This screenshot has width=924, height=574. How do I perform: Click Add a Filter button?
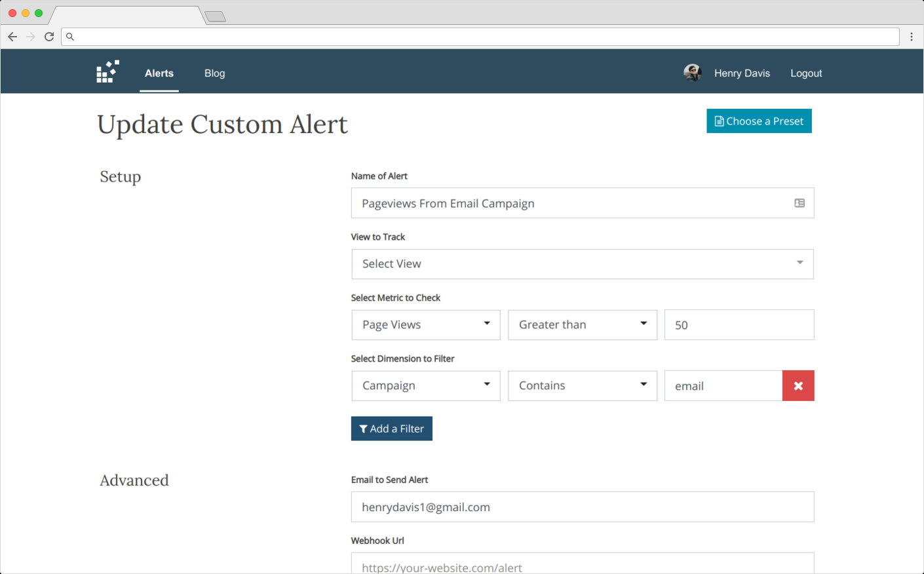392,429
